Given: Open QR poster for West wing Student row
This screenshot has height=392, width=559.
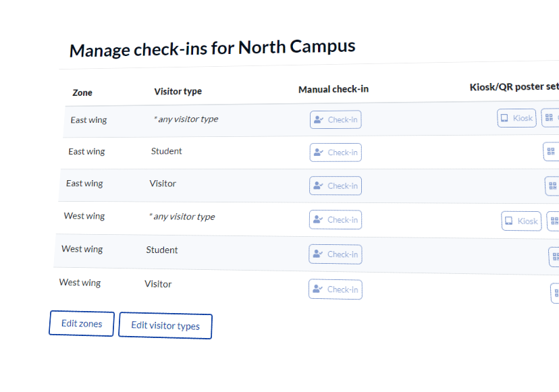Looking at the screenshot, I should click(x=555, y=256).
